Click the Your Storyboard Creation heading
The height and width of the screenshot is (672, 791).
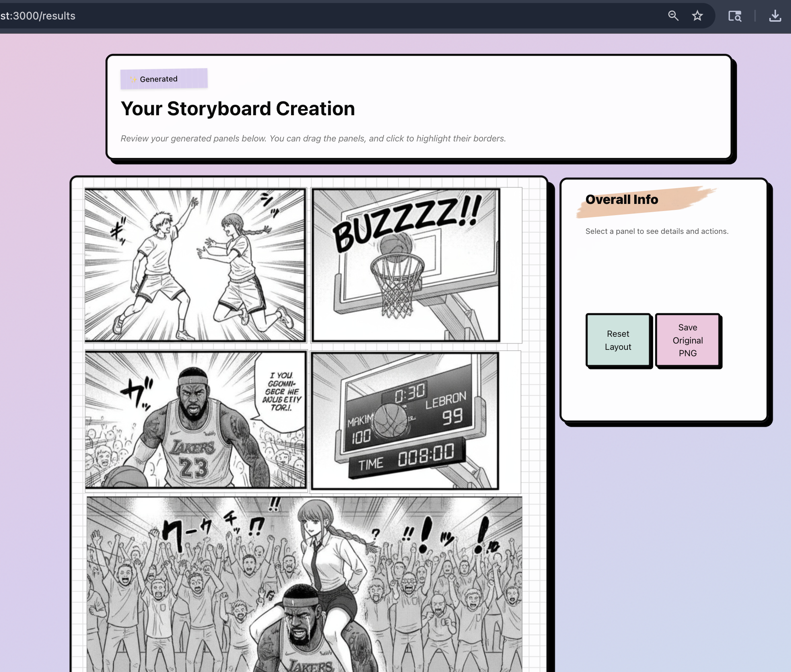238,109
